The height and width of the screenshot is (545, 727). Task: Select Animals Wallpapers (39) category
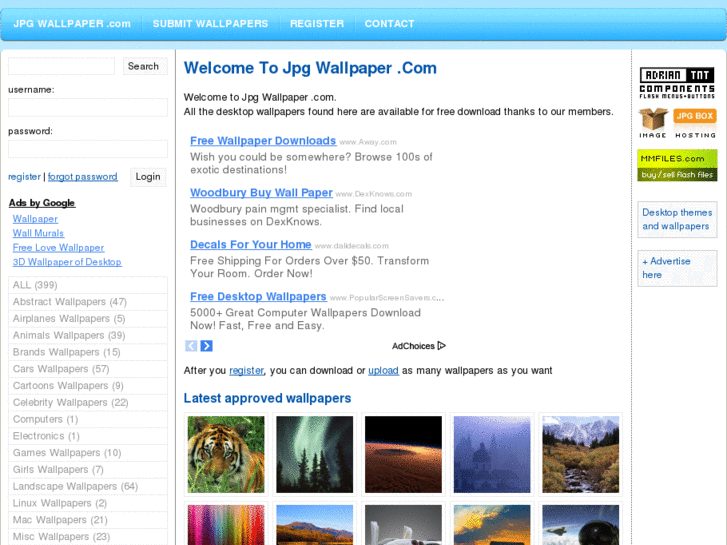[x=88, y=335]
